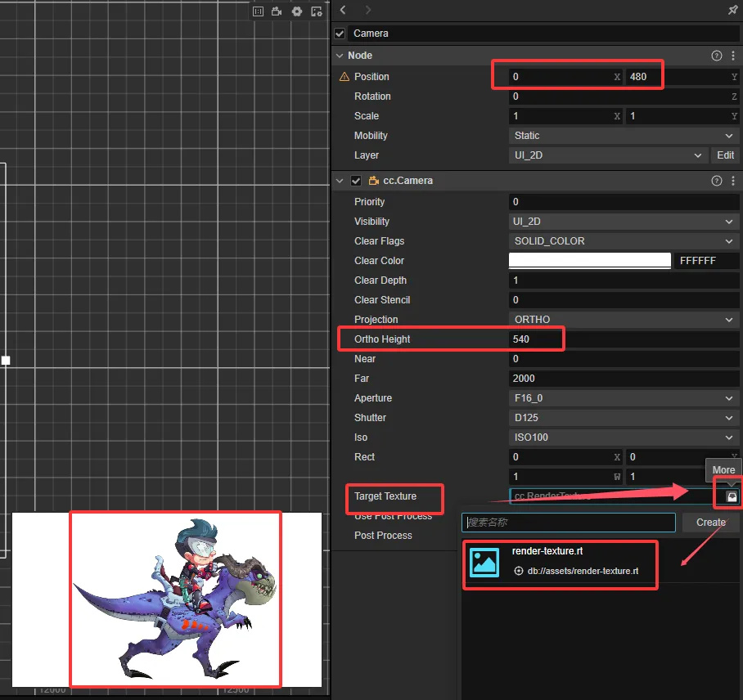This screenshot has width=743, height=700.
Task: Click the white Clear Color swatch
Action: click(x=589, y=261)
